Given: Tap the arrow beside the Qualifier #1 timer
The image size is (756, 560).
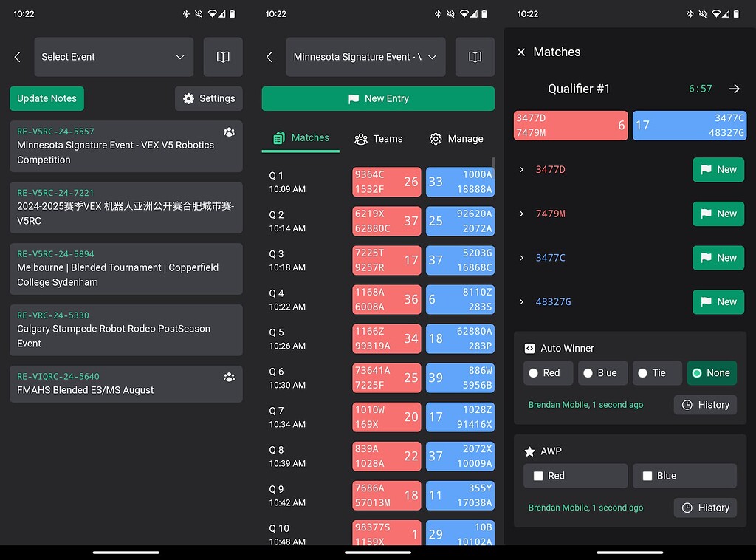Looking at the screenshot, I should point(735,89).
